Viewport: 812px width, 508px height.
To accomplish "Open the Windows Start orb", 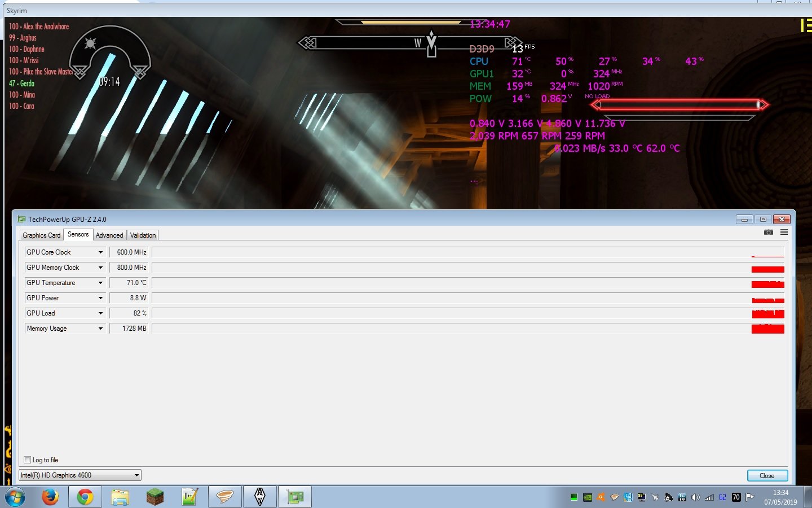I will [x=15, y=497].
